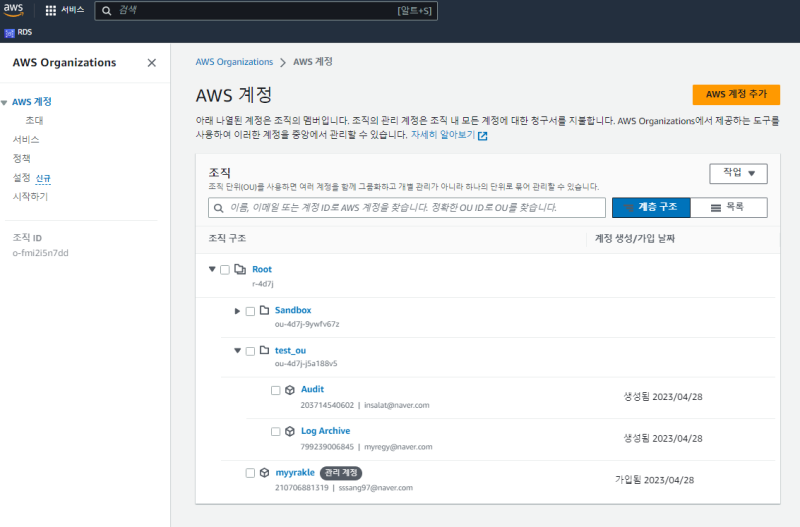Open 정책 in the sidebar
Viewport: 800px width, 527px height.
pos(21,158)
